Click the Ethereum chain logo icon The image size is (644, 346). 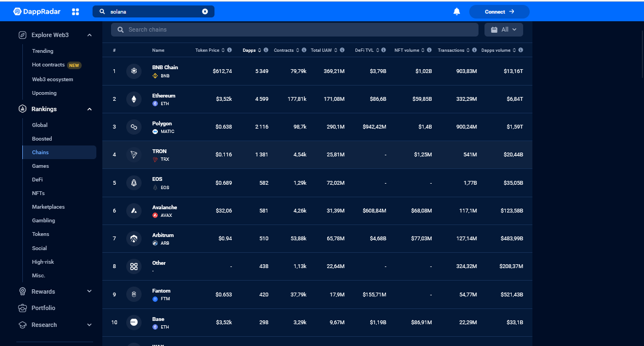(x=134, y=99)
